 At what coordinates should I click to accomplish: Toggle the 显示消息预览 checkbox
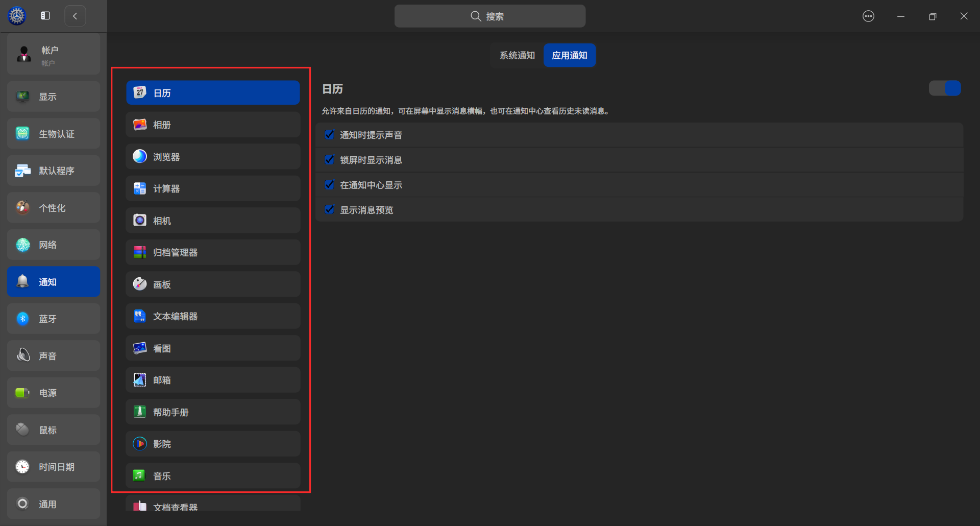coord(329,209)
